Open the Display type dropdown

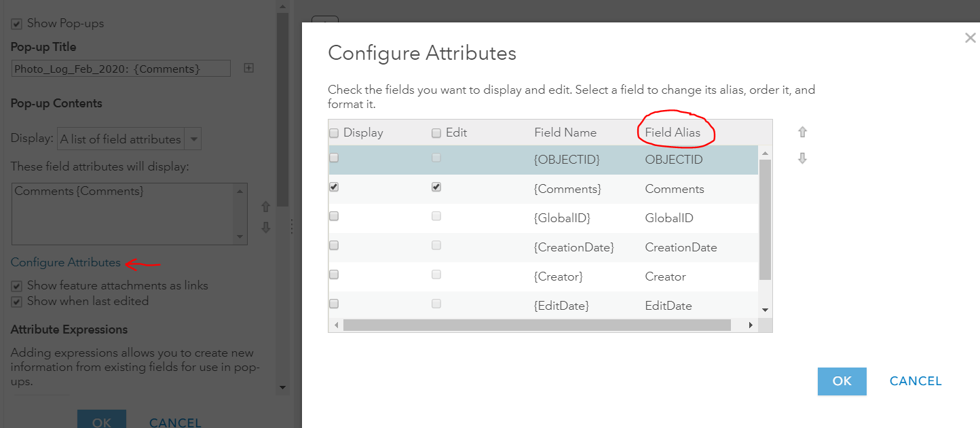click(193, 139)
